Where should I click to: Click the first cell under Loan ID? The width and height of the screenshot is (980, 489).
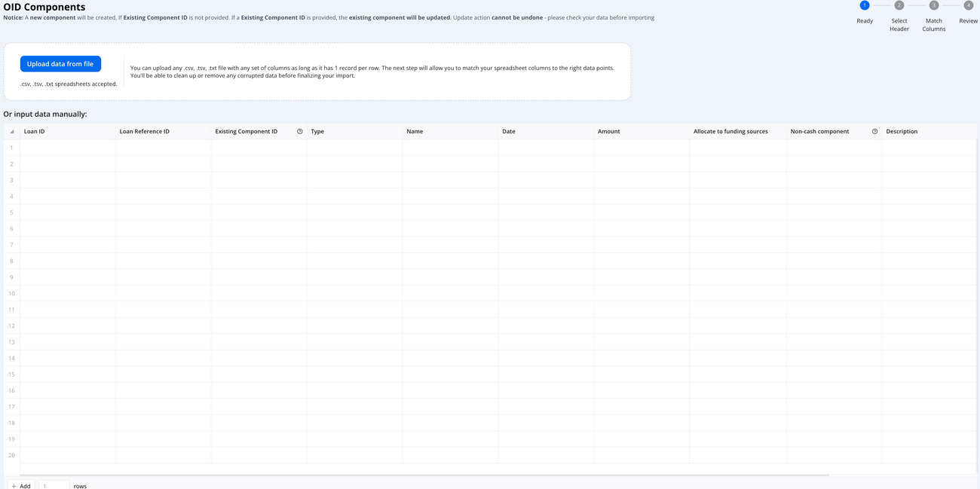(68, 147)
